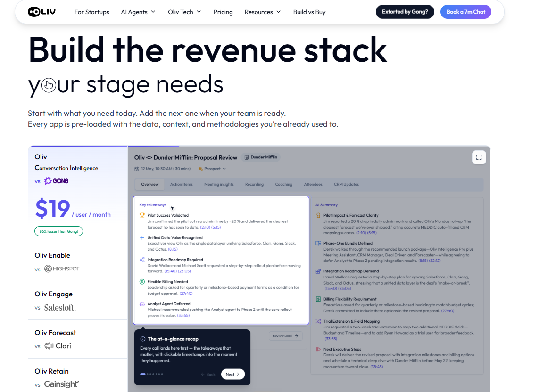Click the Clari logo under Oliv Forecast

point(58,346)
